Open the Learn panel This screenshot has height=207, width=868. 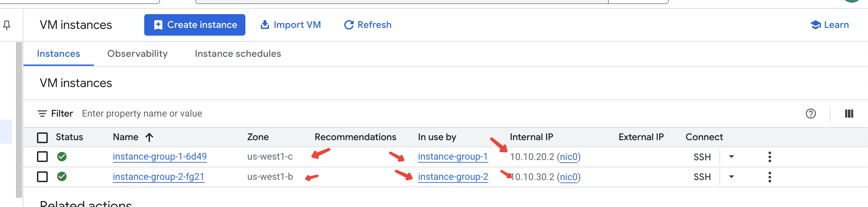point(829,25)
